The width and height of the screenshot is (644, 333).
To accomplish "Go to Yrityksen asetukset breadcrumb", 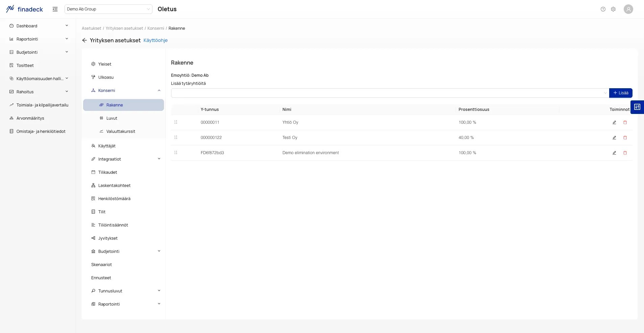I will tap(124, 28).
